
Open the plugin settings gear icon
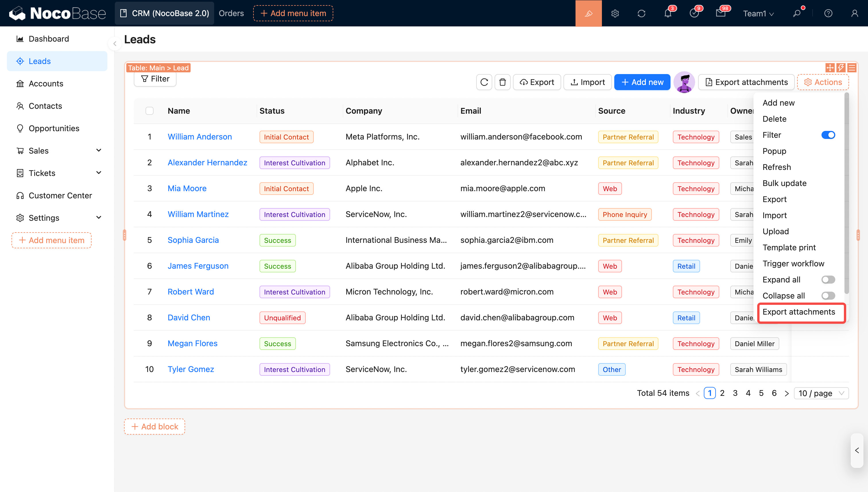(615, 13)
